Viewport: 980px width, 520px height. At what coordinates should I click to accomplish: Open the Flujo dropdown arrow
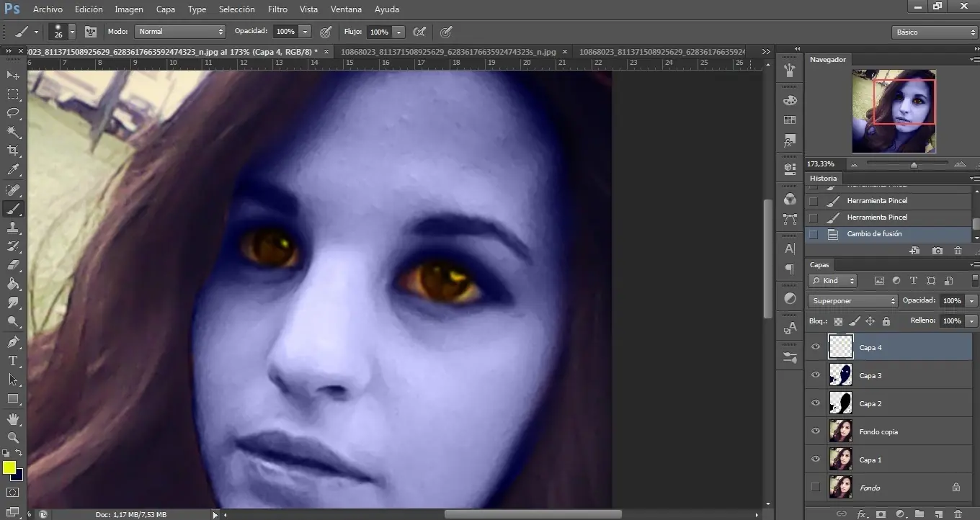(398, 32)
